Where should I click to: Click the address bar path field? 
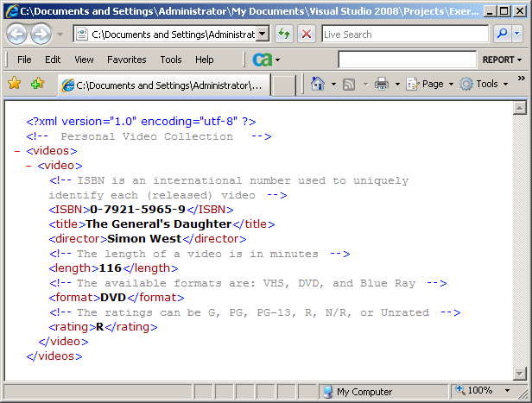[165, 35]
